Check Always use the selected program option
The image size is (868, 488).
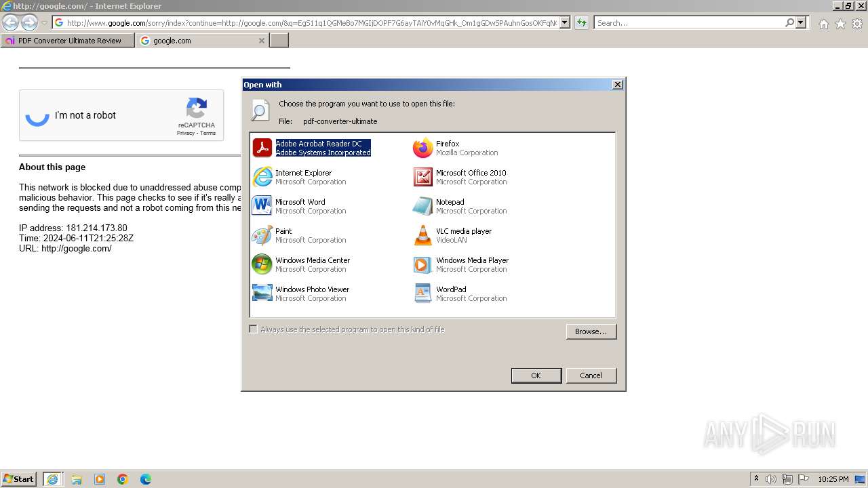[x=253, y=329]
